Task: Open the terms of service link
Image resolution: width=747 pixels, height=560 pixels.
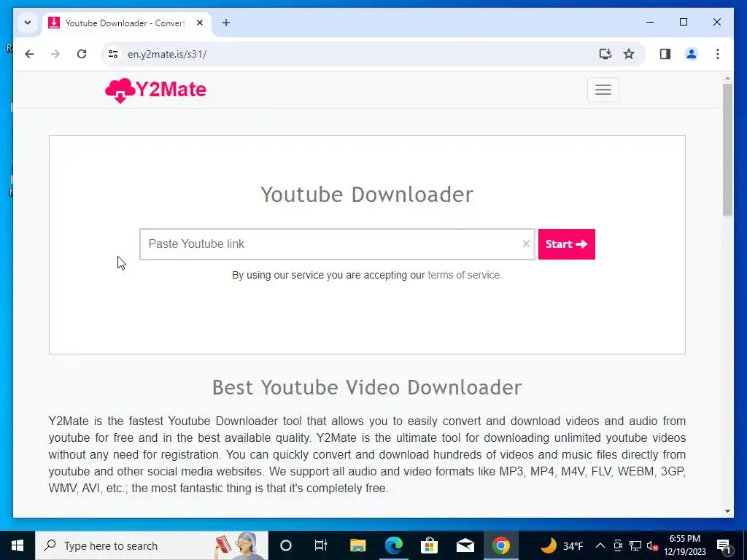Action: (x=465, y=275)
